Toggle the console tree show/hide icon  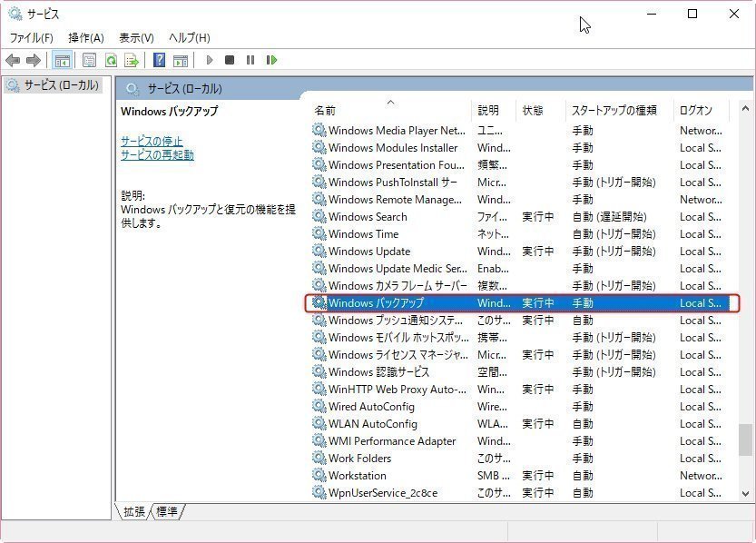63,60
